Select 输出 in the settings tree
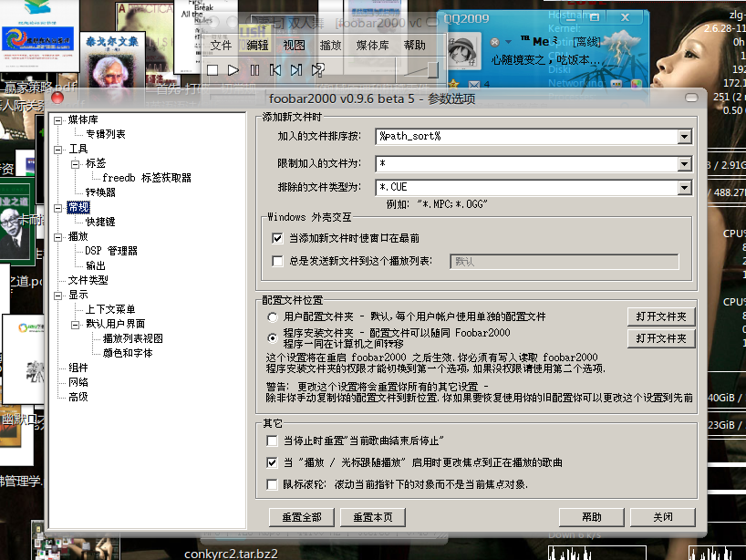 click(x=96, y=265)
